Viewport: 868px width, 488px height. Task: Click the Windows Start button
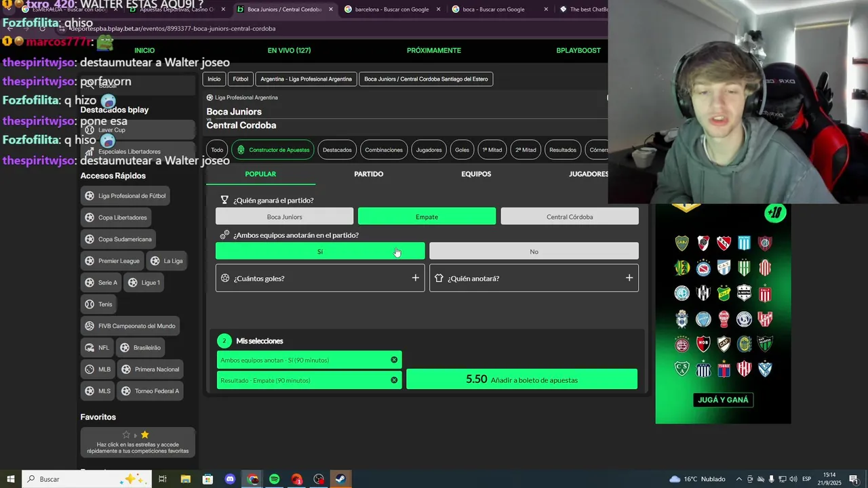[10, 479]
